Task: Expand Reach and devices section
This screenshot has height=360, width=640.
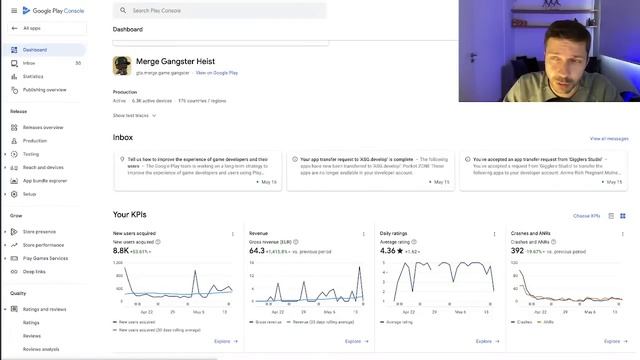Action: [x=5, y=167]
